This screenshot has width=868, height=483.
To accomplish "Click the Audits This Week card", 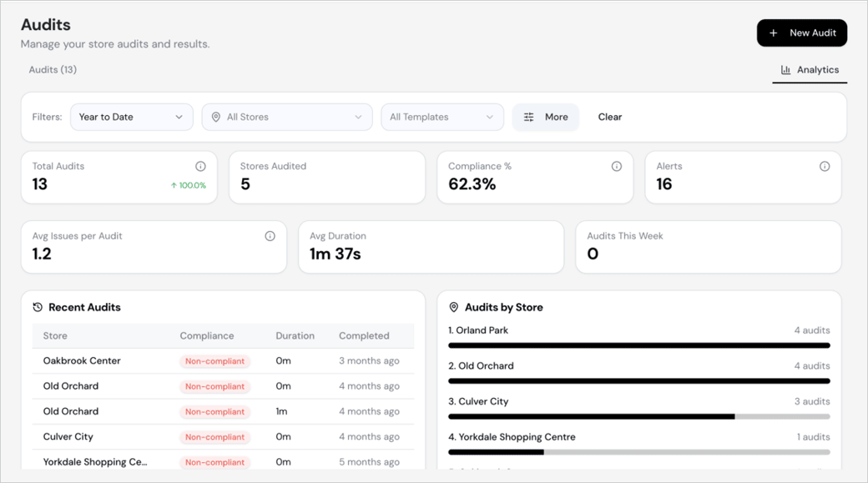I will click(x=709, y=247).
